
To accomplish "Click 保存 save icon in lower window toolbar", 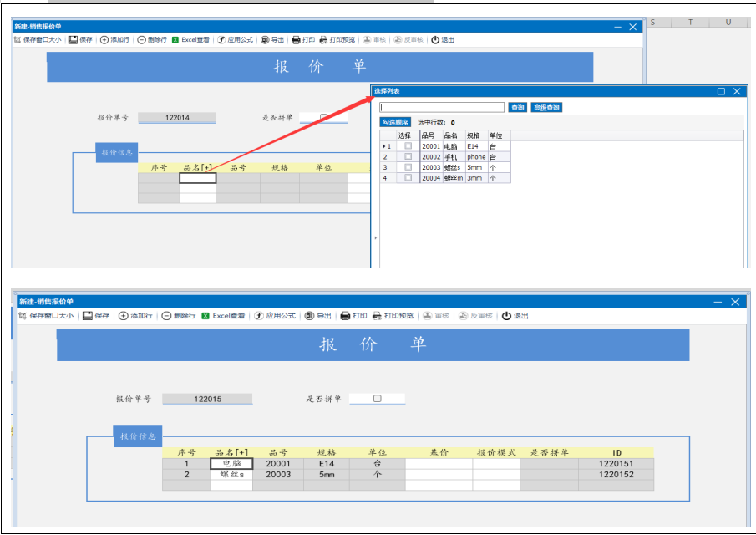I will pos(87,316).
